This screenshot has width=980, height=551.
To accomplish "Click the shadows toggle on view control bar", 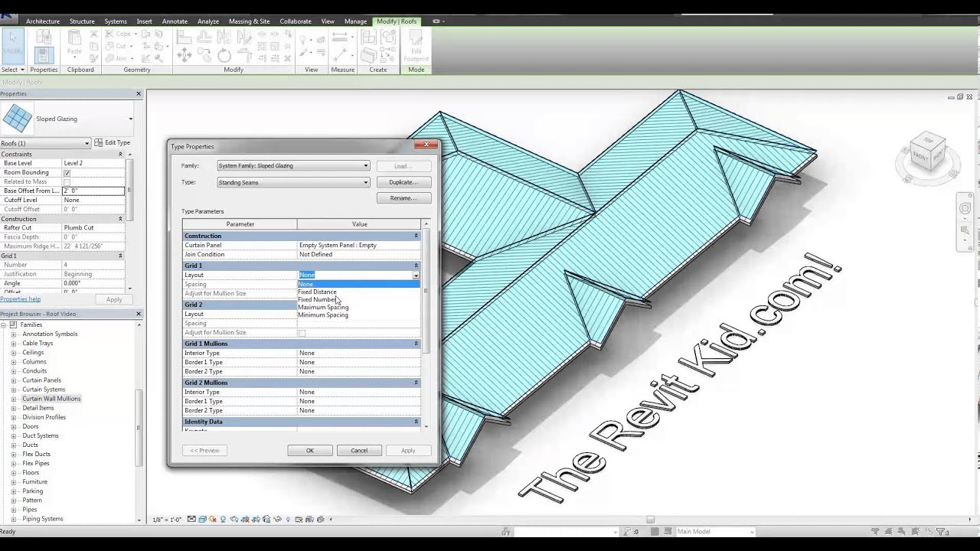I will coord(223,519).
